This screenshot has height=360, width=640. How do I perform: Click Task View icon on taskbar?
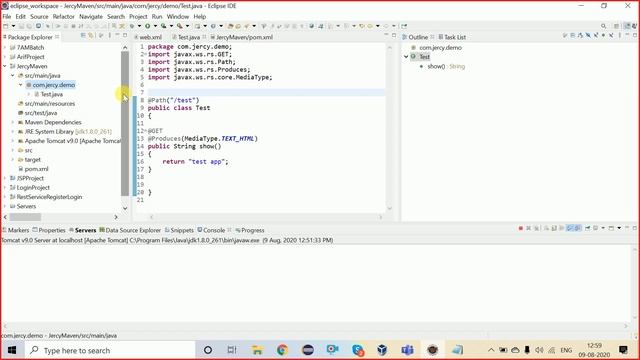(232, 350)
